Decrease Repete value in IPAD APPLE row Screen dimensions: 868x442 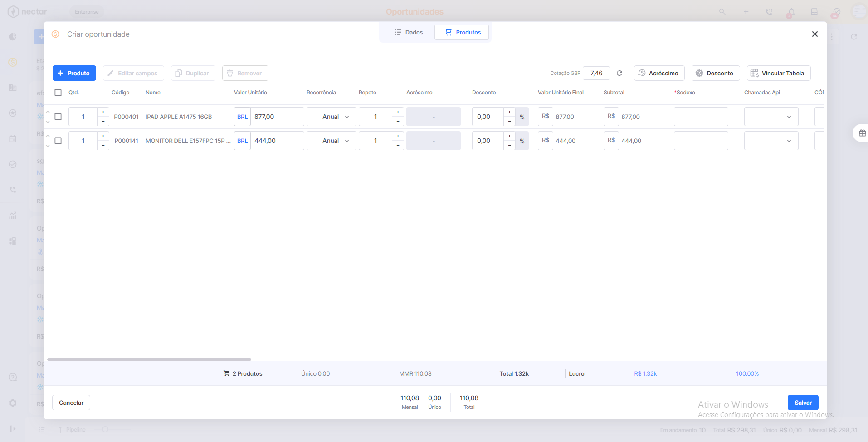[398, 121]
